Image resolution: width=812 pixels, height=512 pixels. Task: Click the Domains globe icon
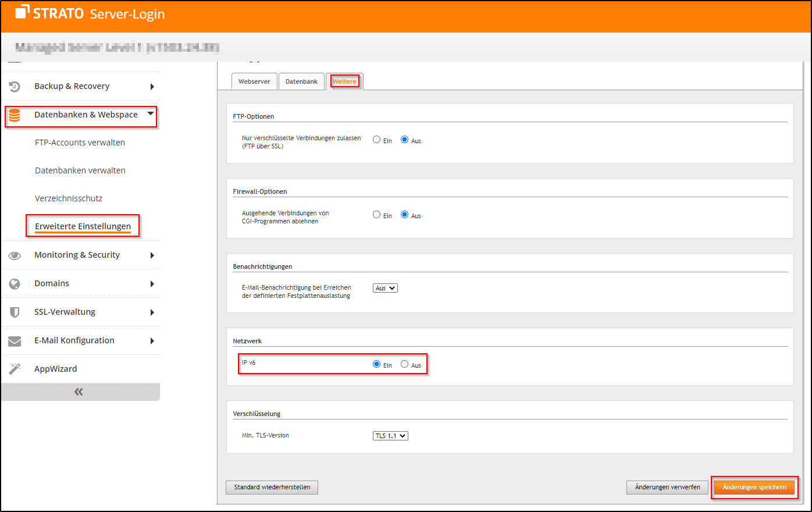point(15,284)
